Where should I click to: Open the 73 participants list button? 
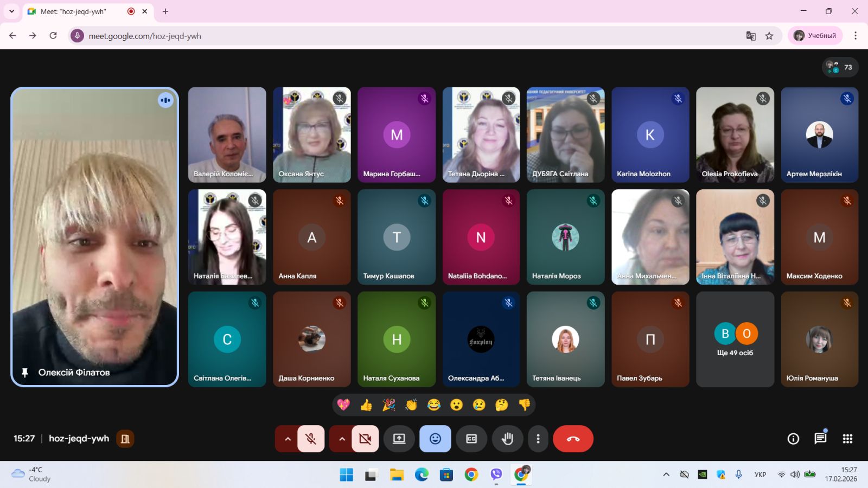[x=840, y=67]
